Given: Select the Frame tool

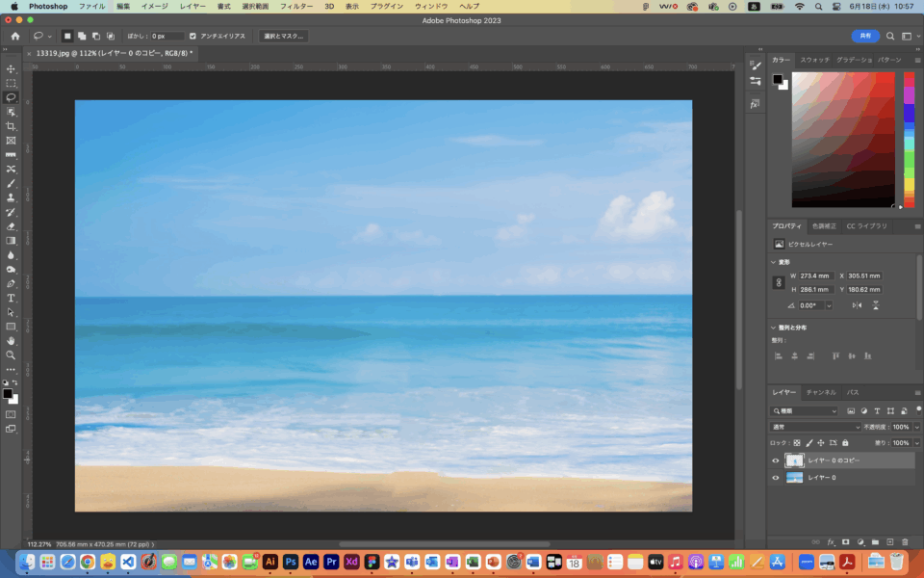Looking at the screenshot, I should pos(11,141).
